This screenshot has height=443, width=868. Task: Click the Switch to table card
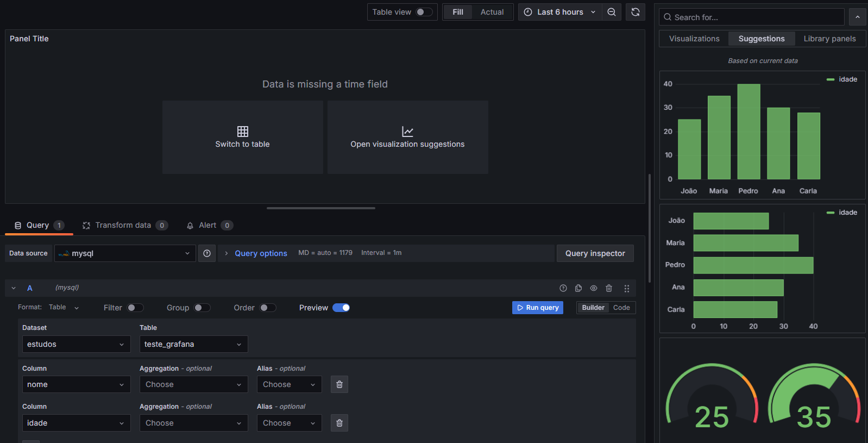(x=243, y=137)
